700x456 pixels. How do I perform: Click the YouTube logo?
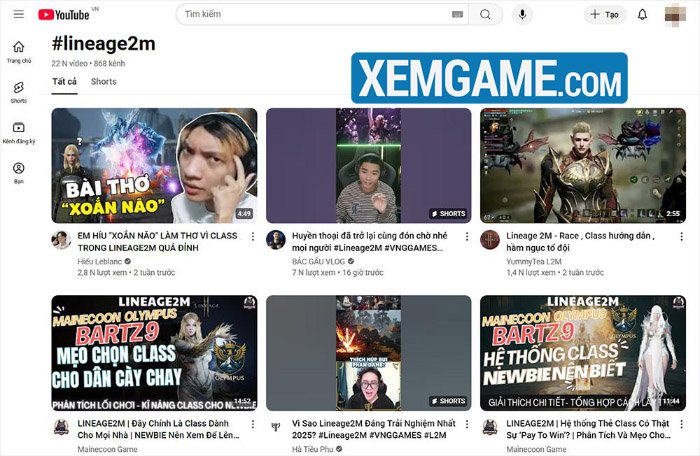64,15
